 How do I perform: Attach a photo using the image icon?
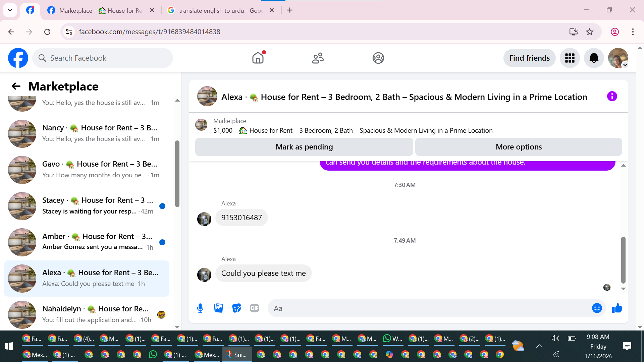pos(218,308)
